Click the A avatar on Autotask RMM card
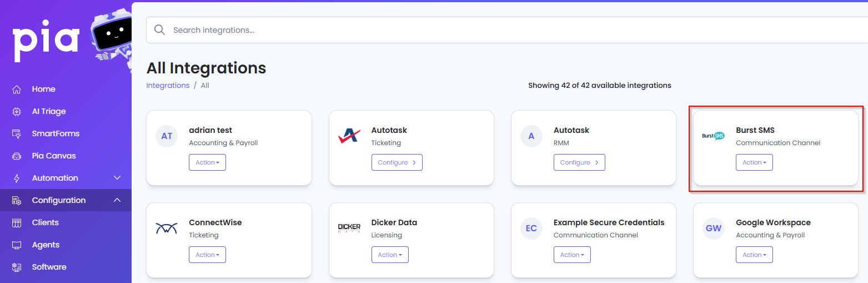The width and height of the screenshot is (868, 283). [531, 136]
